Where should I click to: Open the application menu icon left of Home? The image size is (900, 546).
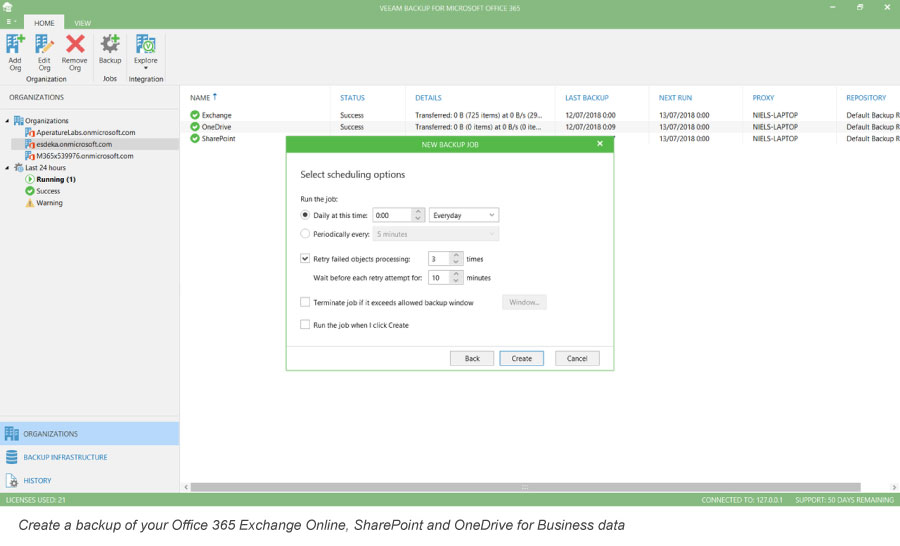click(11, 22)
